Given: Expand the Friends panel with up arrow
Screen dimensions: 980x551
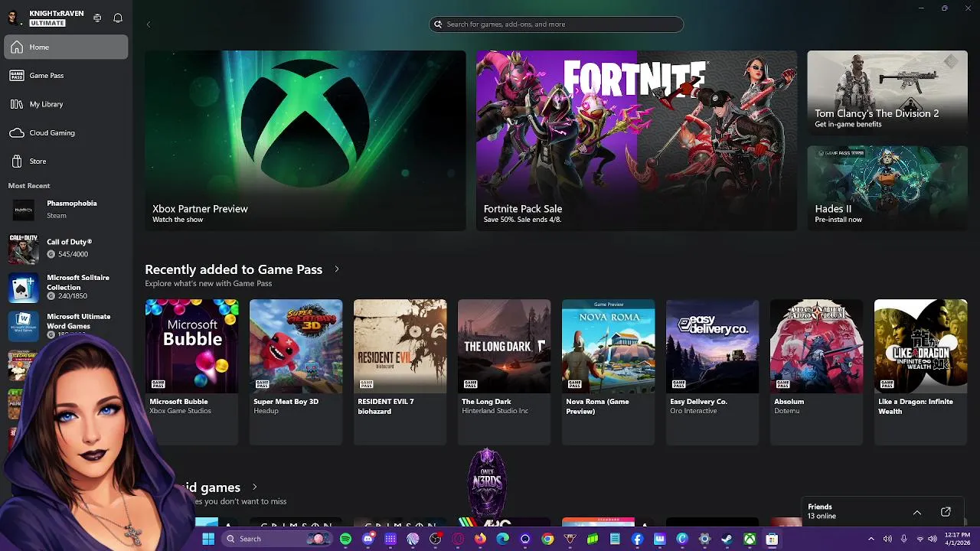Looking at the screenshot, I should pos(917,512).
